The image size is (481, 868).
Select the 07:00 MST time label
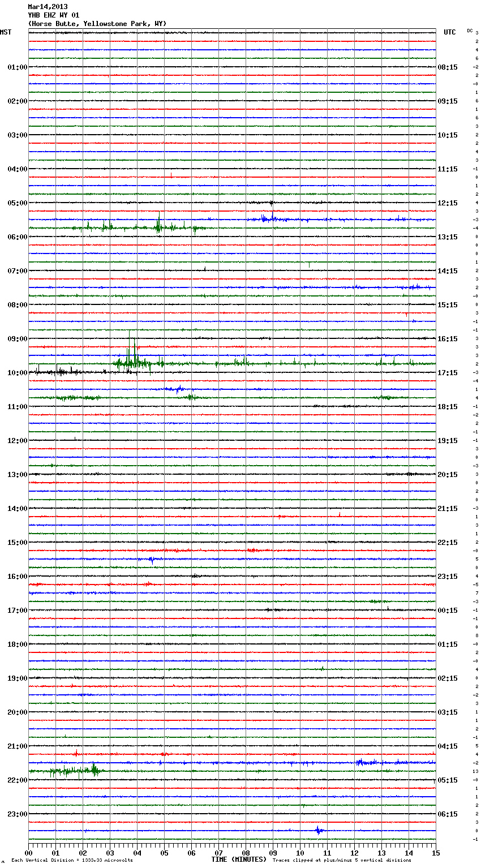tap(18, 271)
